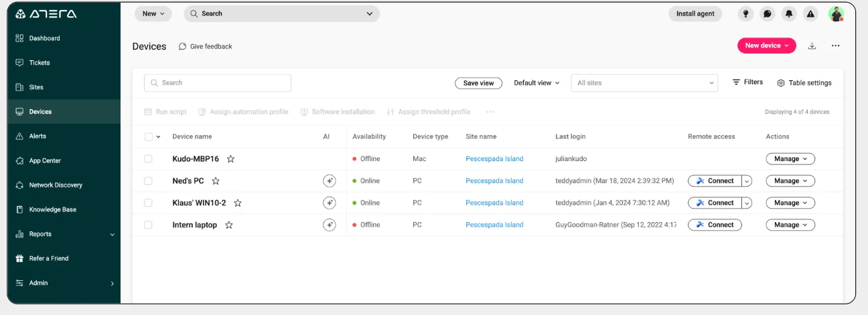Open the New device dropdown
The image size is (868, 315).
point(767,45)
